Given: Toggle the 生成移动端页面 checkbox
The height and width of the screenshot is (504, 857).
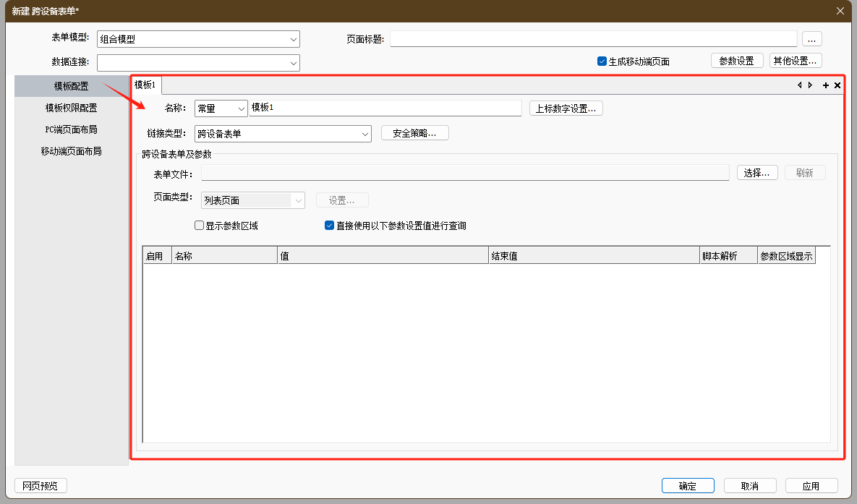Looking at the screenshot, I should 602,61.
